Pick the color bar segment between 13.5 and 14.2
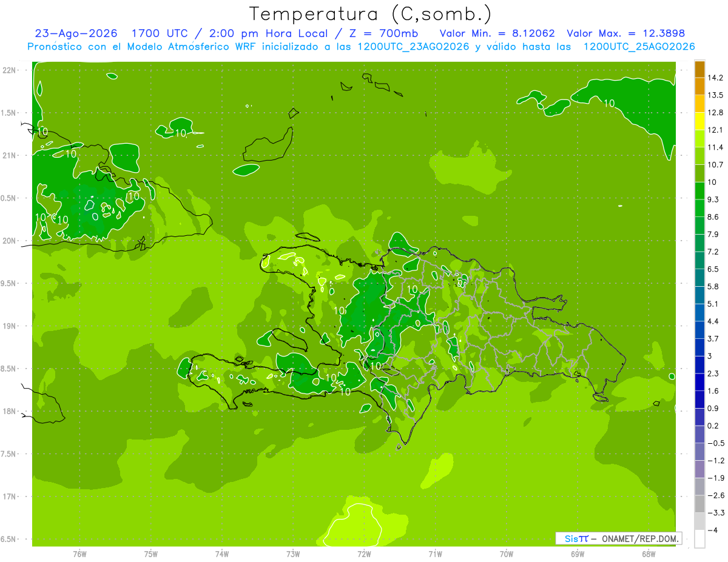The image size is (728, 562). point(699,87)
